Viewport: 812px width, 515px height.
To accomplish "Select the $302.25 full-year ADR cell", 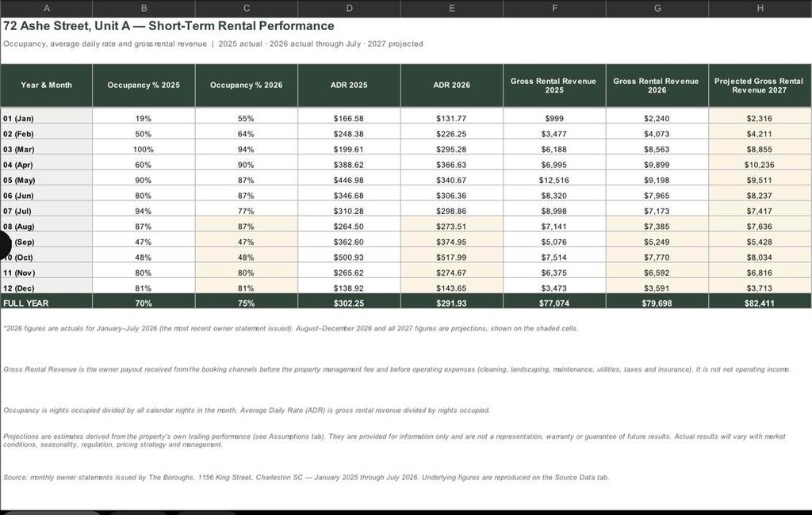I will click(349, 303).
